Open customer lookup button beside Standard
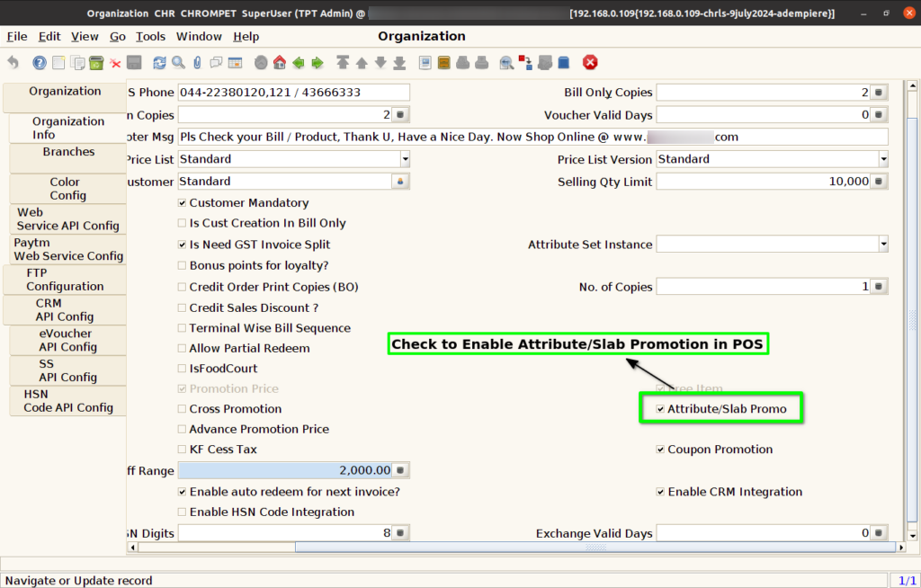Image resolution: width=921 pixels, height=588 pixels. click(x=400, y=182)
